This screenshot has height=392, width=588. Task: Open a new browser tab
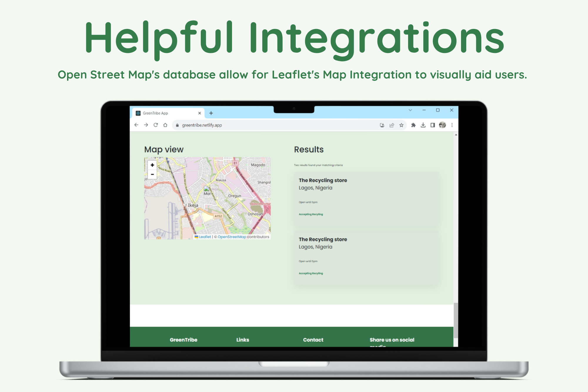click(x=211, y=113)
